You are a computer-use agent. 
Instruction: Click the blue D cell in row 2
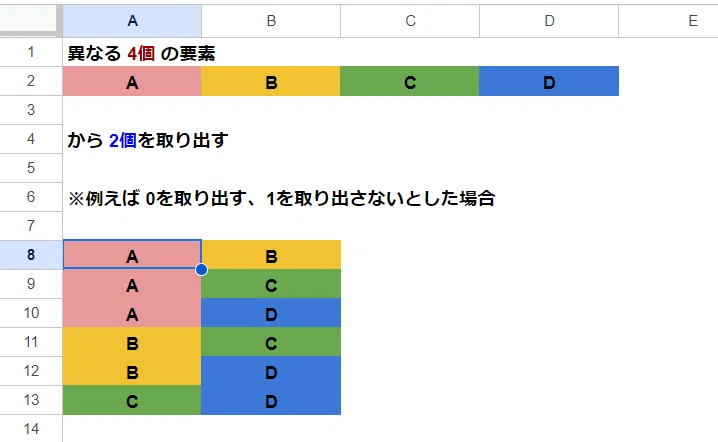pyautogui.click(x=549, y=81)
